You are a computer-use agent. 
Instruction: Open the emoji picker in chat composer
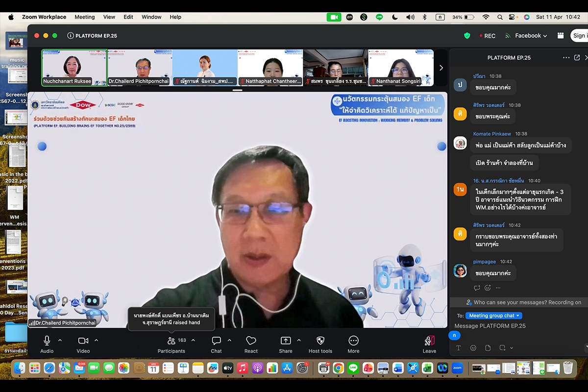[x=473, y=348]
